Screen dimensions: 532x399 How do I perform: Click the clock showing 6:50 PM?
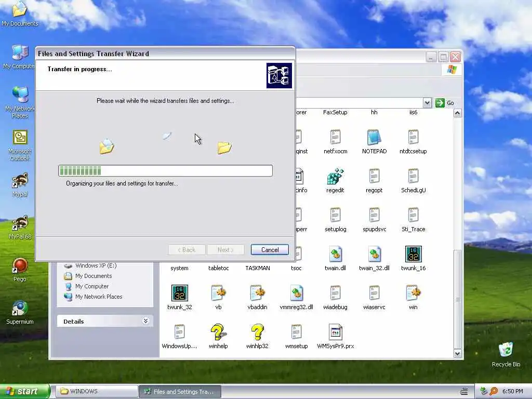[512, 391]
